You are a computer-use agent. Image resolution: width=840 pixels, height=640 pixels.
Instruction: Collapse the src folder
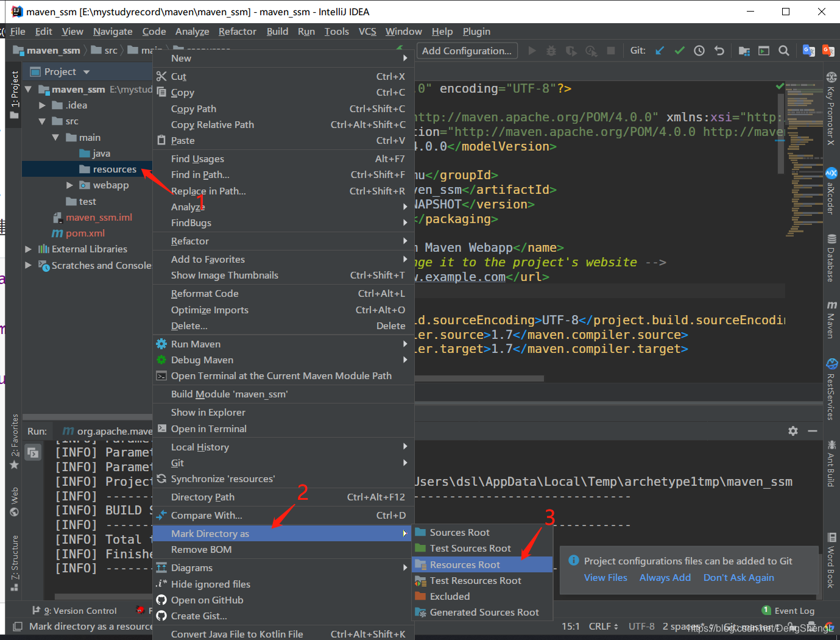[x=42, y=121]
